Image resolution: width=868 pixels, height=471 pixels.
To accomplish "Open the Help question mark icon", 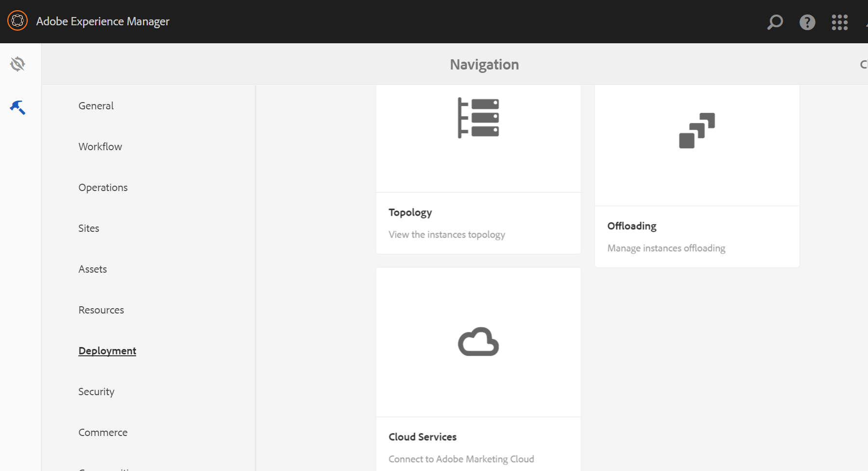I will pyautogui.click(x=807, y=22).
